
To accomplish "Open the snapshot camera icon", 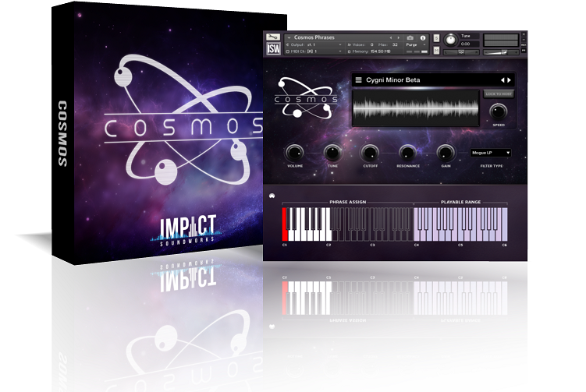I will pos(410,37).
